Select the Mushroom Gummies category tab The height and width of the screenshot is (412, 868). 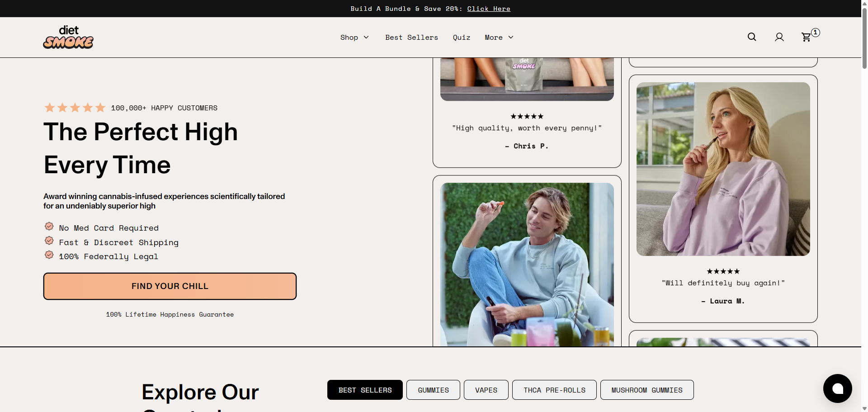pos(647,390)
